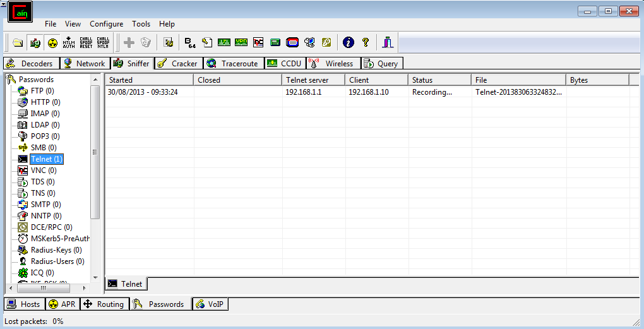
Task: Switch to the Cracker tab
Action: 179,63
